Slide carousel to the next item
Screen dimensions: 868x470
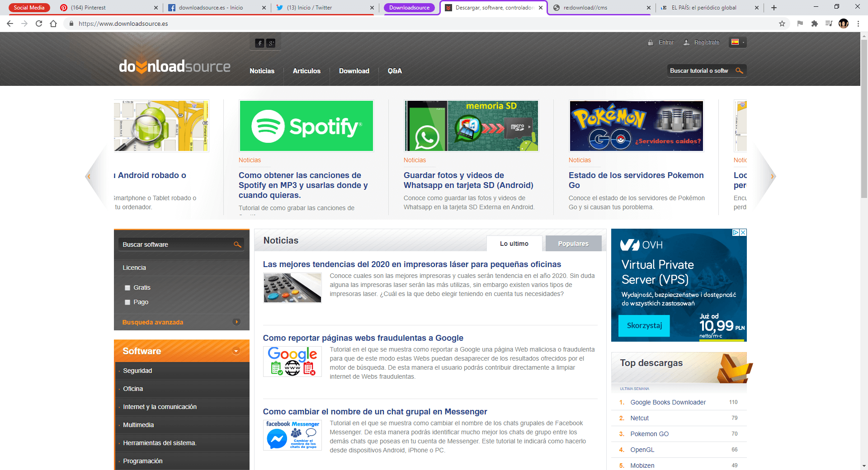pyautogui.click(x=772, y=176)
